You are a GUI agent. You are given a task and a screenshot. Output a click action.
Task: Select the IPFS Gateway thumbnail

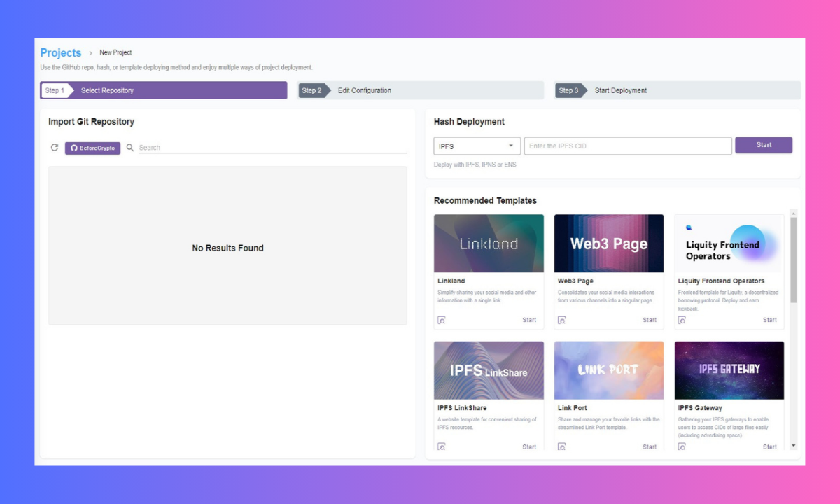pos(729,370)
